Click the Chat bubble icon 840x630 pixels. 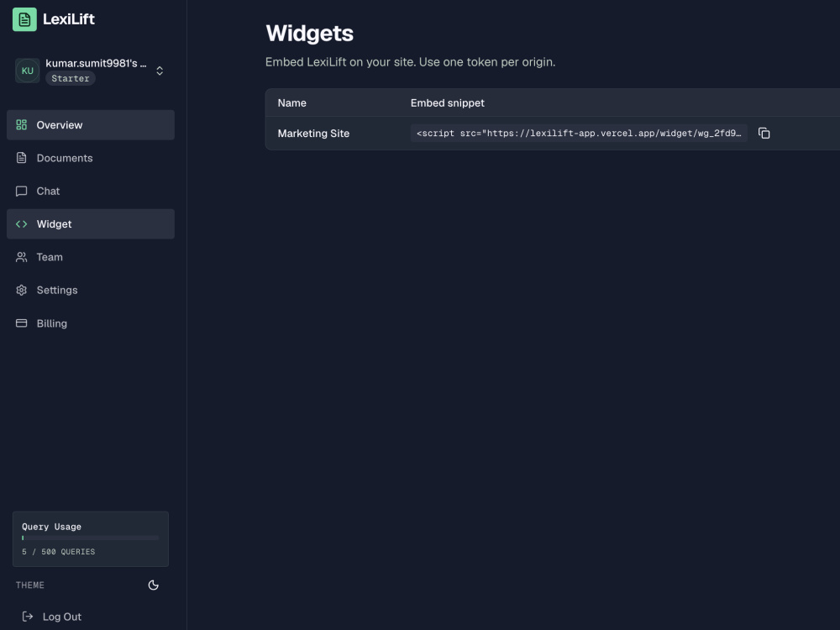[22, 192]
